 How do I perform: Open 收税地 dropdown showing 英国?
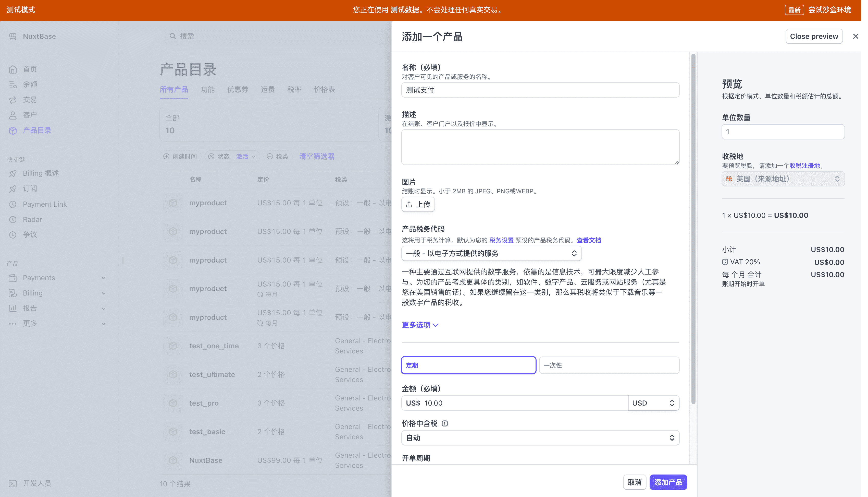pos(783,179)
